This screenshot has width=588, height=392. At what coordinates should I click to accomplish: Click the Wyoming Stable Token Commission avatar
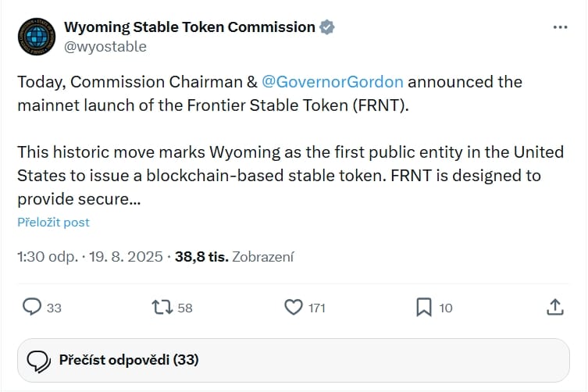point(35,35)
